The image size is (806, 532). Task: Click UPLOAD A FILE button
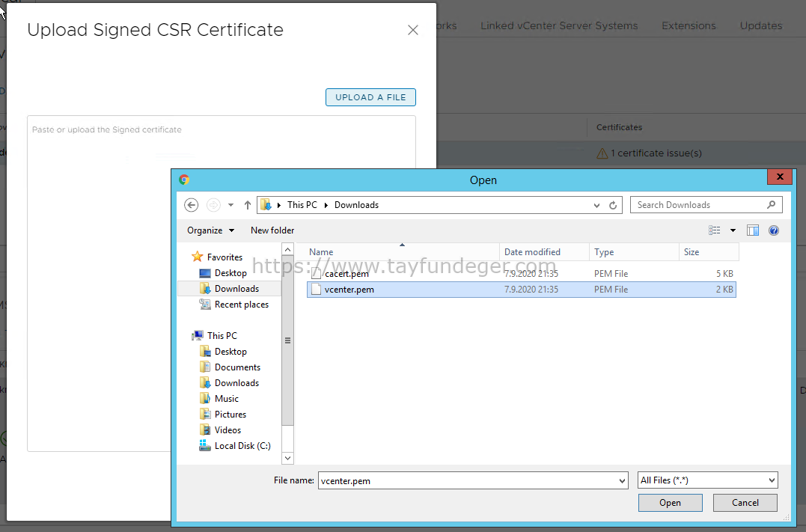click(x=370, y=97)
